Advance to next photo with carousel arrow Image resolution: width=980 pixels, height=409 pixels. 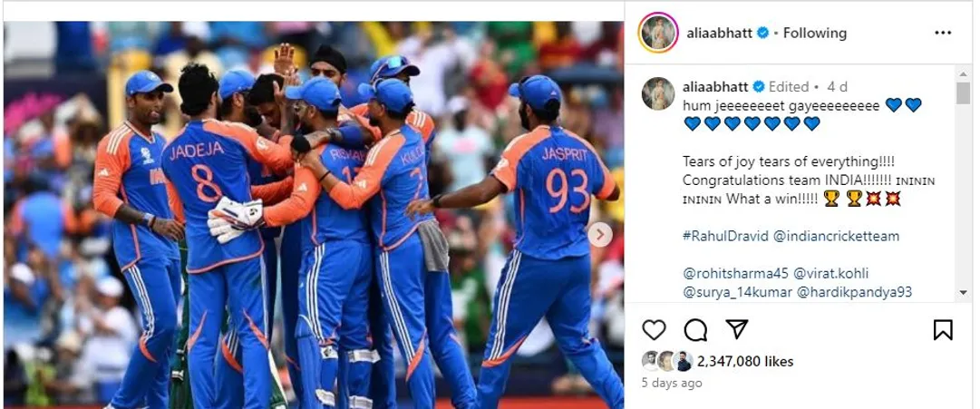[x=600, y=235]
